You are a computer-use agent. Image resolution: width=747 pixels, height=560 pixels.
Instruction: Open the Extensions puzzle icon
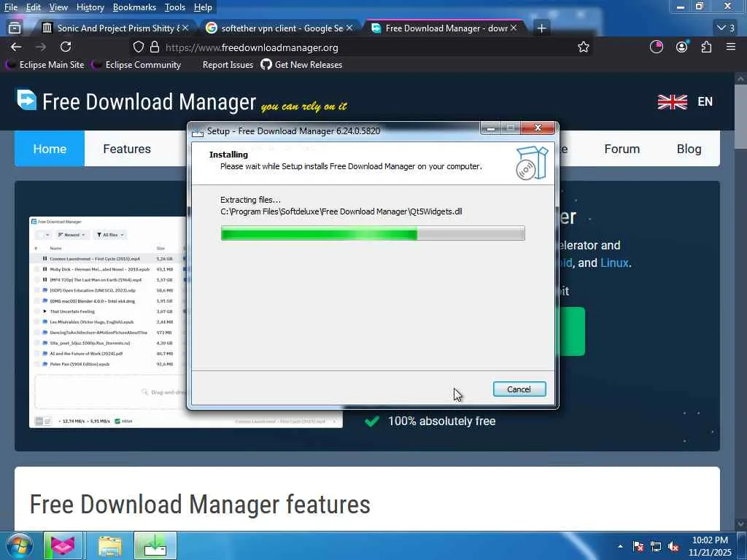pos(706,47)
